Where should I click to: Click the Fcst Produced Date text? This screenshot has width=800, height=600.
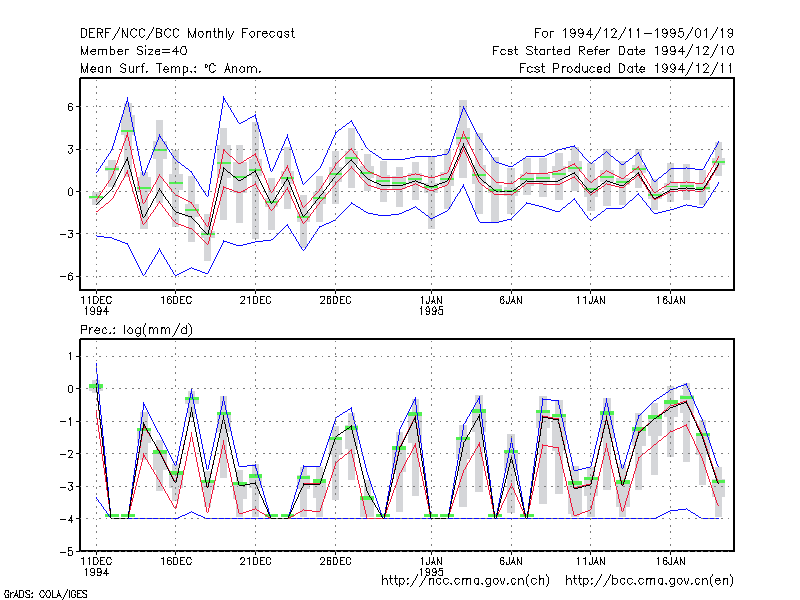tap(626, 68)
